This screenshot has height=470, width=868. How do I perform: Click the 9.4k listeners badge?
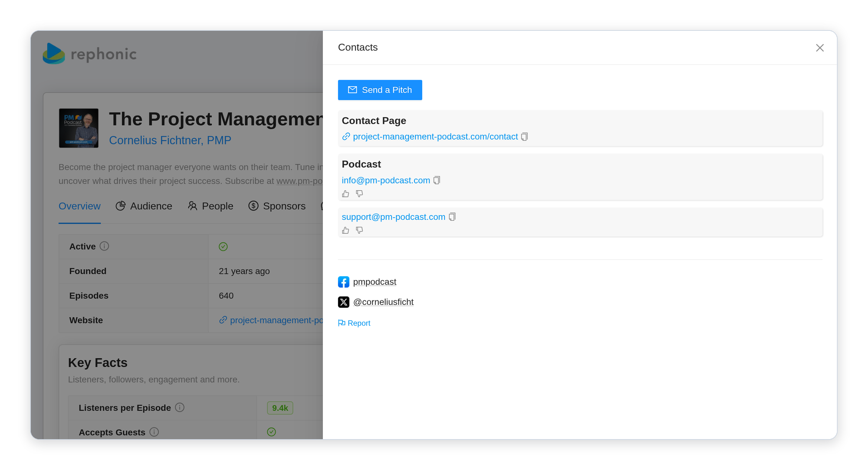click(x=280, y=408)
